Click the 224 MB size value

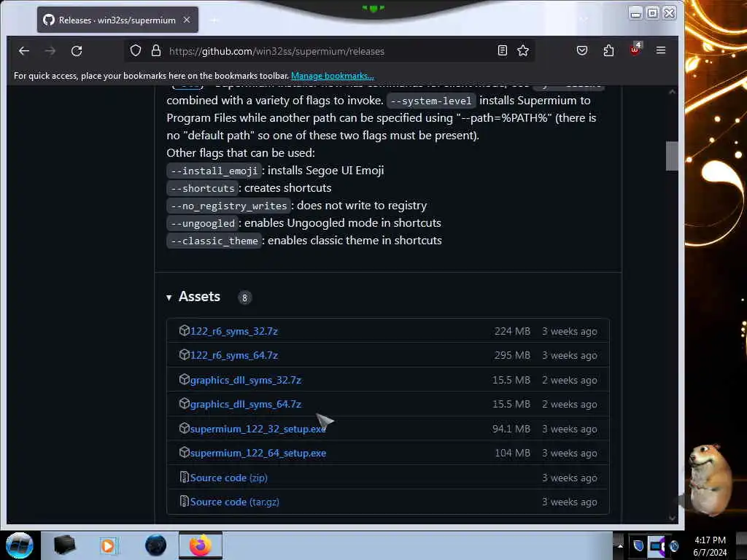[x=512, y=331]
